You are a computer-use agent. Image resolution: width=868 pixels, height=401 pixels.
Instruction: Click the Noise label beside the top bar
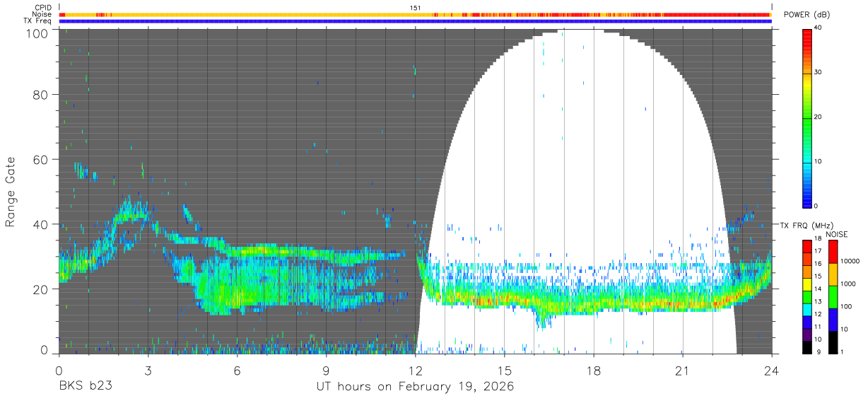(42, 14)
